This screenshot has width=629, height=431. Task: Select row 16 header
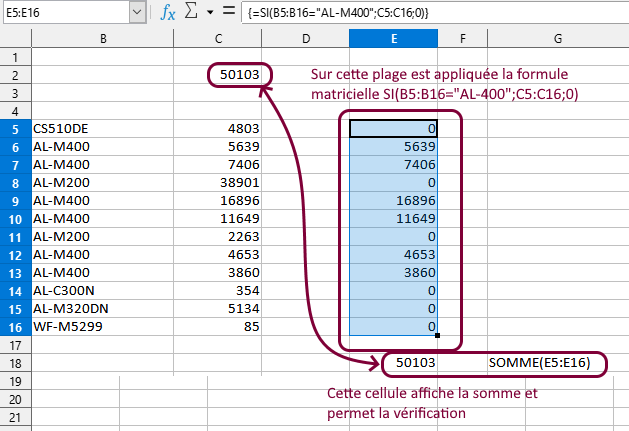pyautogui.click(x=15, y=327)
